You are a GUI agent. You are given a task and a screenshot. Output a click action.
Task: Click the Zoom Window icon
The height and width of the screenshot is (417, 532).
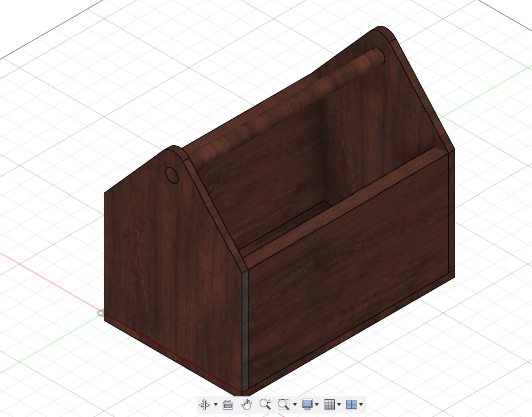pos(283,404)
